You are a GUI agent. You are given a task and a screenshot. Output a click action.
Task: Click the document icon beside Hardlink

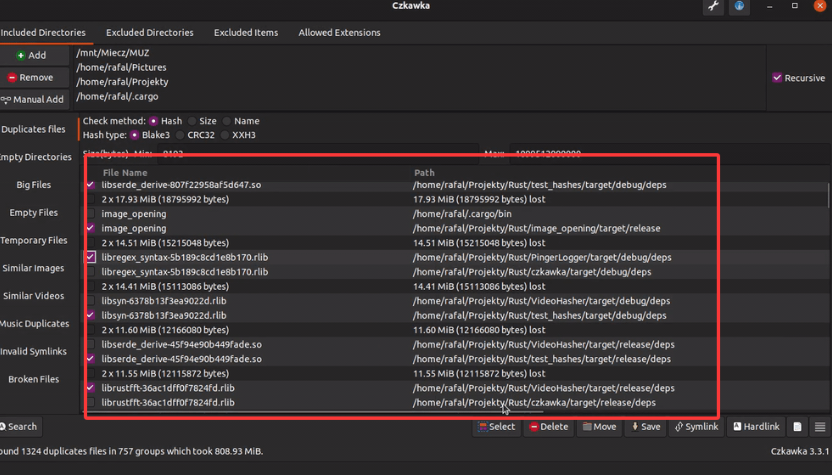click(x=797, y=427)
